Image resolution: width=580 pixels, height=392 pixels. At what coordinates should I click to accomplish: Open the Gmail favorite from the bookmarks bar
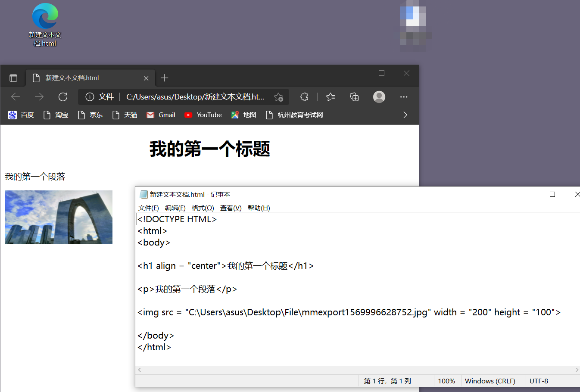point(160,115)
